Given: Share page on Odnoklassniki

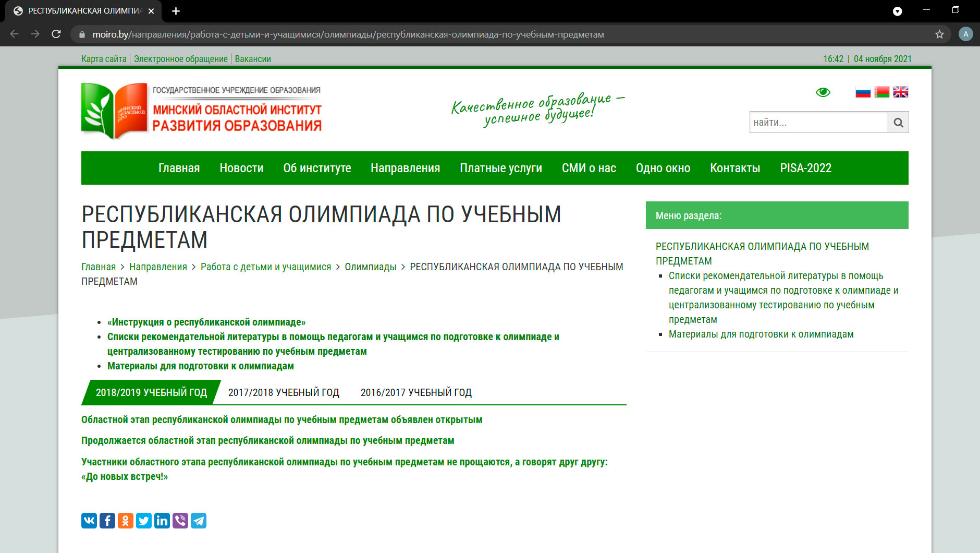Looking at the screenshot, I should click(126, 521).
